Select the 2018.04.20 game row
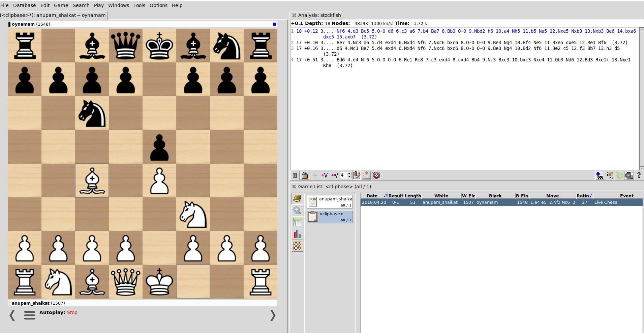Image resolution: width=644 pixels, height=333 pixels. 501,202
